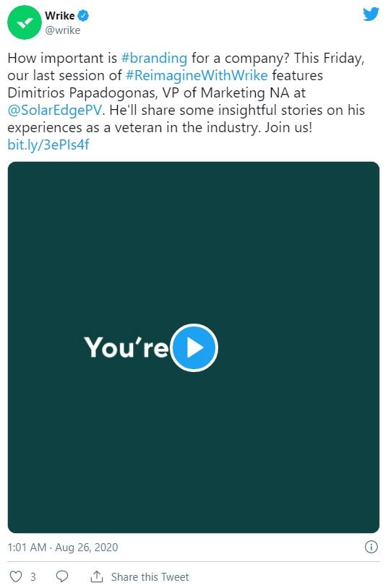388x588 pixels.
Task: Click the 1:01 AM timestamp
Action: 27,547
